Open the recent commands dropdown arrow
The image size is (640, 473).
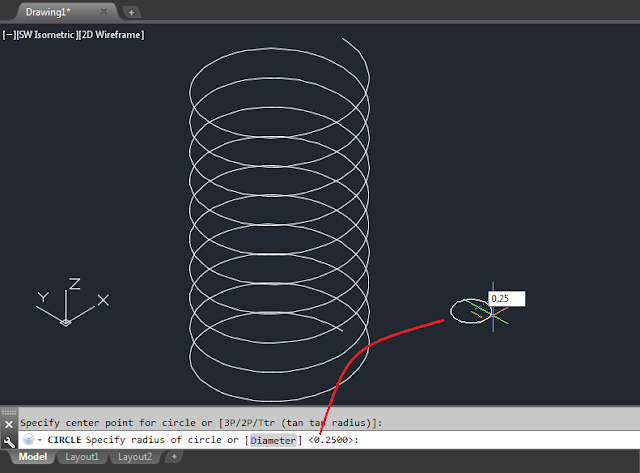(40, 440)
